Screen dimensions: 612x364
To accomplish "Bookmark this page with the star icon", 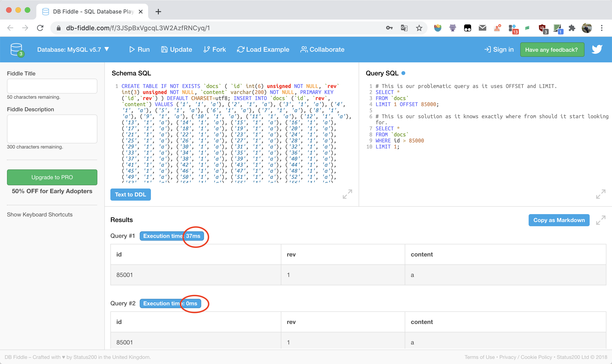I will point(419,28).
